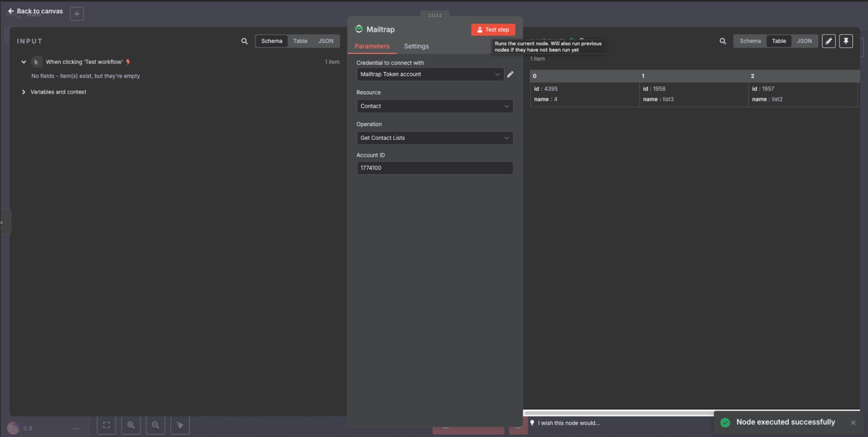Image resolution: width=868 pixels, height=437 pixels.
Task: Click the output horizontal scrollbar
Action: click(618, 413)
